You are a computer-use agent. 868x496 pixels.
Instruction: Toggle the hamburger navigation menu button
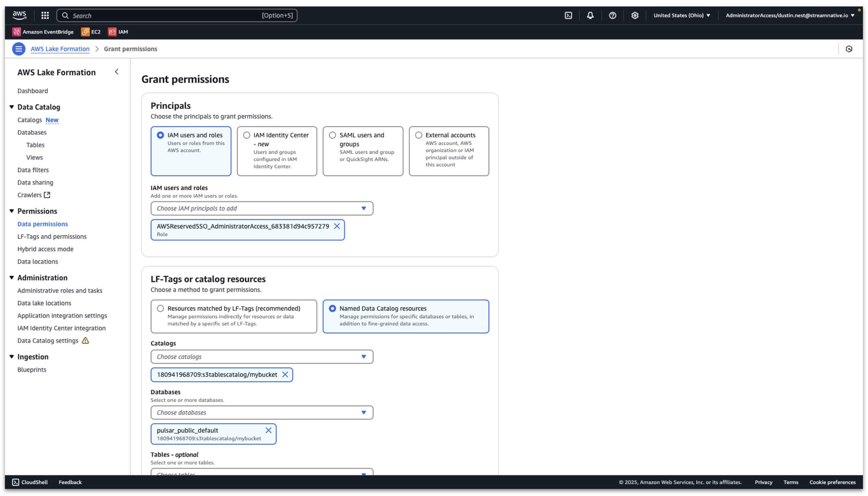click(19, 49)
